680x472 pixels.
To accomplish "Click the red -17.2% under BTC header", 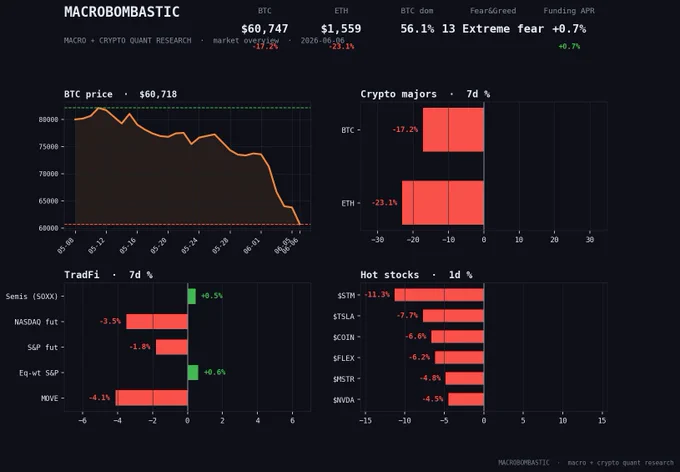I will click(265, 46).
